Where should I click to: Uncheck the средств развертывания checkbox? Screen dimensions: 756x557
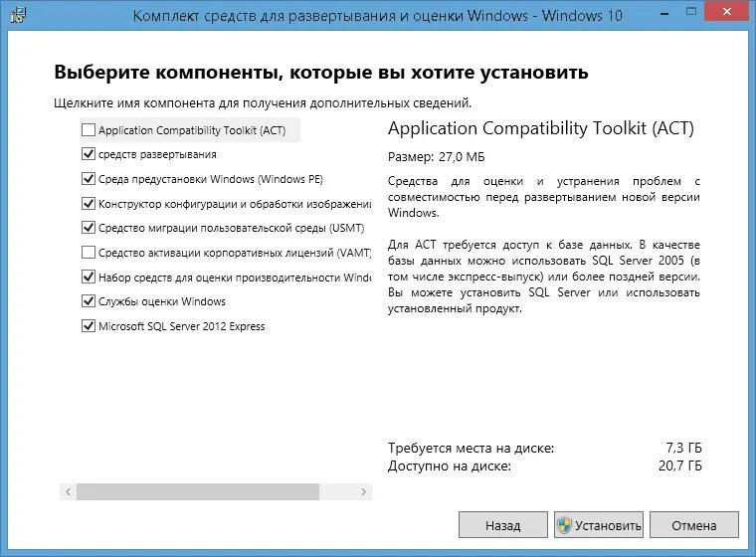tap(89, 154)
